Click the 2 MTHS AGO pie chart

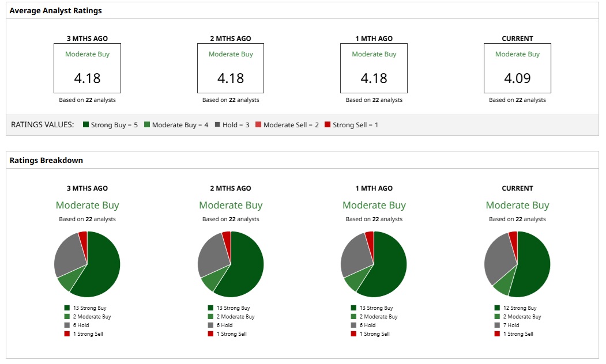coord(231,264)
